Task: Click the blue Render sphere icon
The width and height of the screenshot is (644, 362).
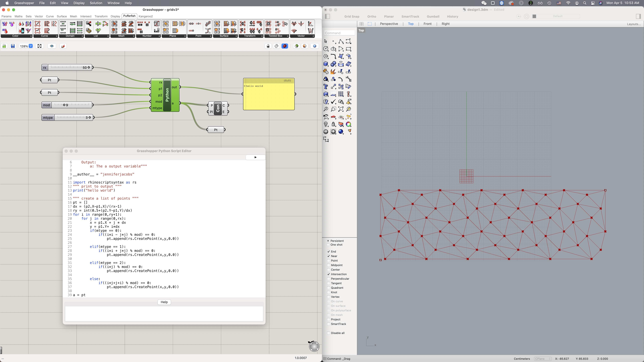Action: (x=341, y=132)
